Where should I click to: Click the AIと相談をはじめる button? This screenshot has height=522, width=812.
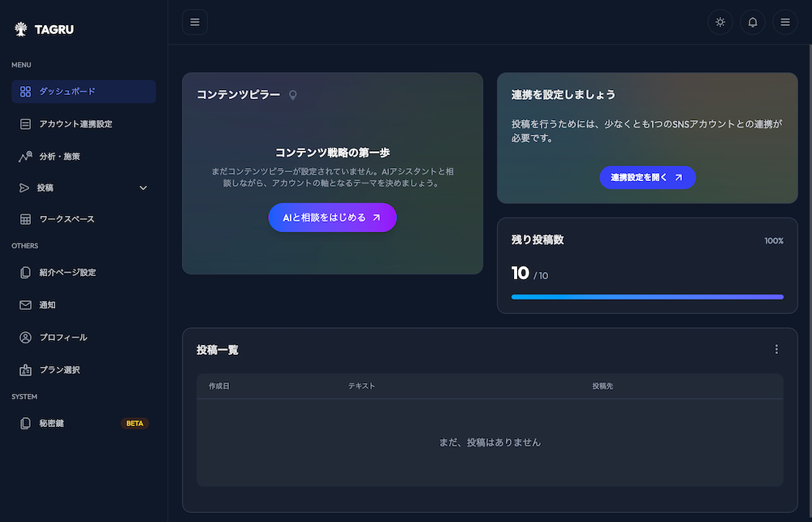332,218
